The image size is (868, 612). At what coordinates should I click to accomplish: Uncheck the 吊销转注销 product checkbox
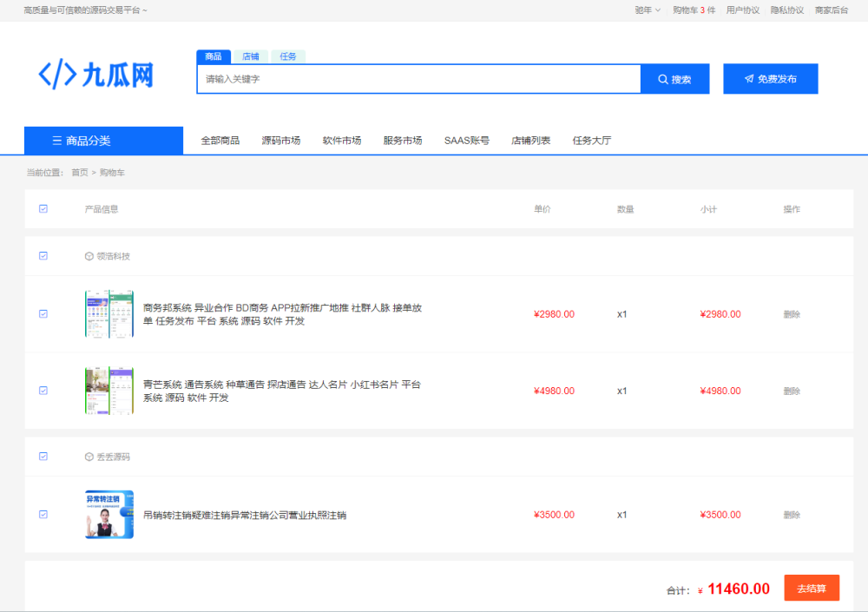[x=43, y=515]
